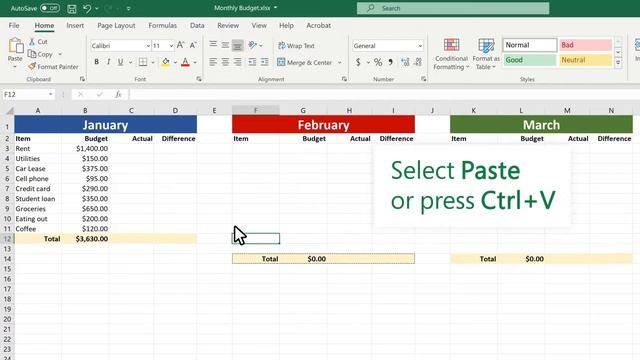Image resolution: width=640 pixels, height=360 pixels.
Task: Toggle Wrap Text
Action: pos(297,46)
